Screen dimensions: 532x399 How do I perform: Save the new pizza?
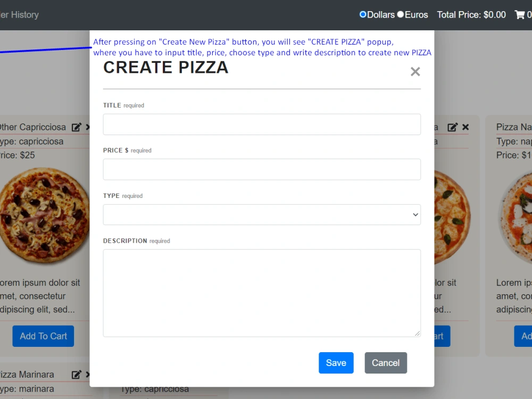click(336, 363)
